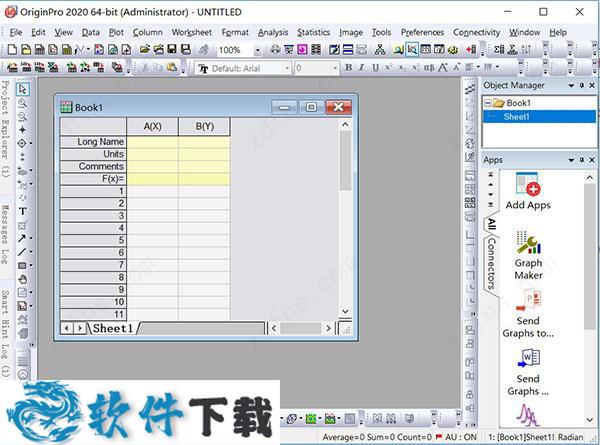Open the Add Apps icon

tap(528, 191)
